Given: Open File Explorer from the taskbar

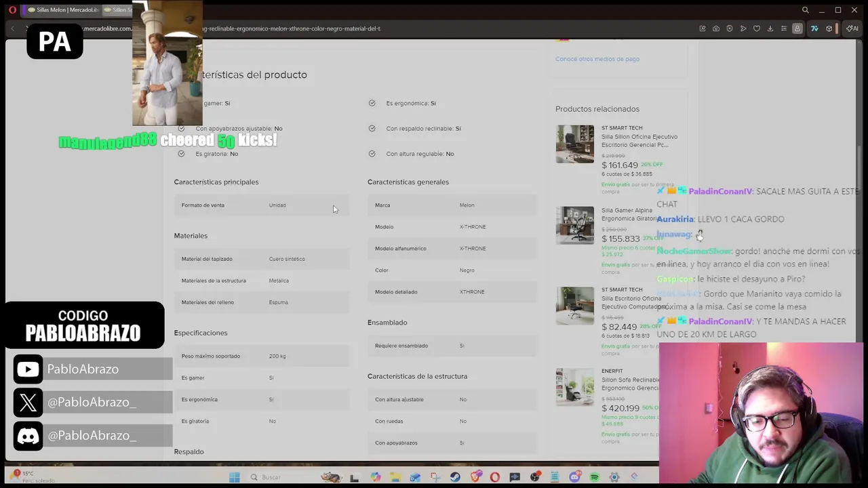Looking at the screenshot, I should tap(395, 477).
